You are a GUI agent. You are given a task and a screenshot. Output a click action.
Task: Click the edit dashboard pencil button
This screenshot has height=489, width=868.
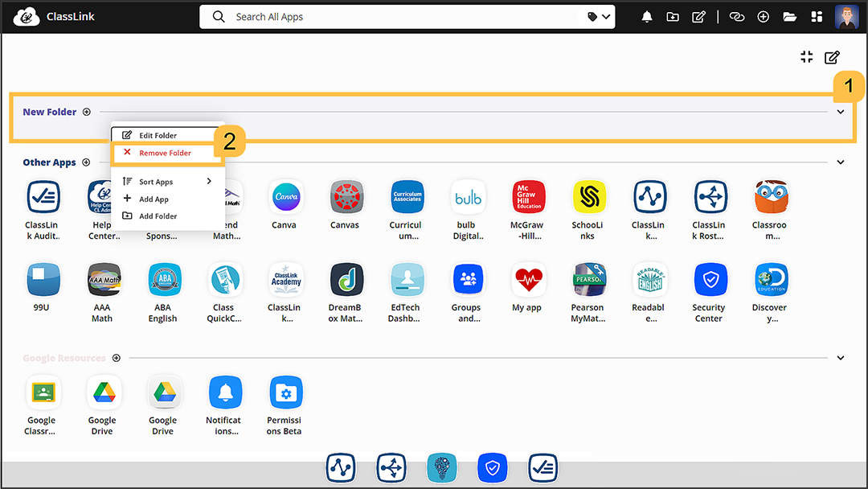click(832, 57)
